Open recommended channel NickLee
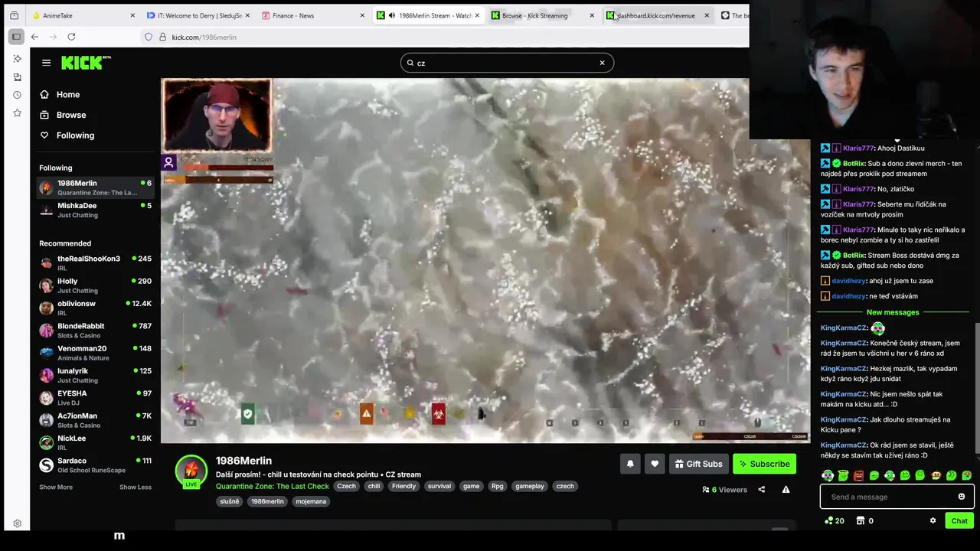The height and width of the screenshot is (551, 980). tap(96, 442)
